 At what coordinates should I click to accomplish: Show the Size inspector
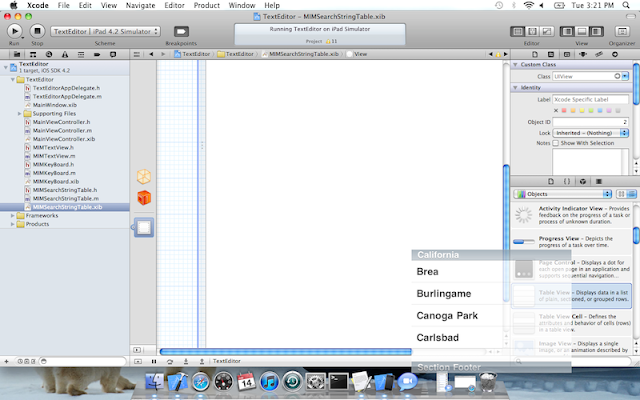click(599, 54)
